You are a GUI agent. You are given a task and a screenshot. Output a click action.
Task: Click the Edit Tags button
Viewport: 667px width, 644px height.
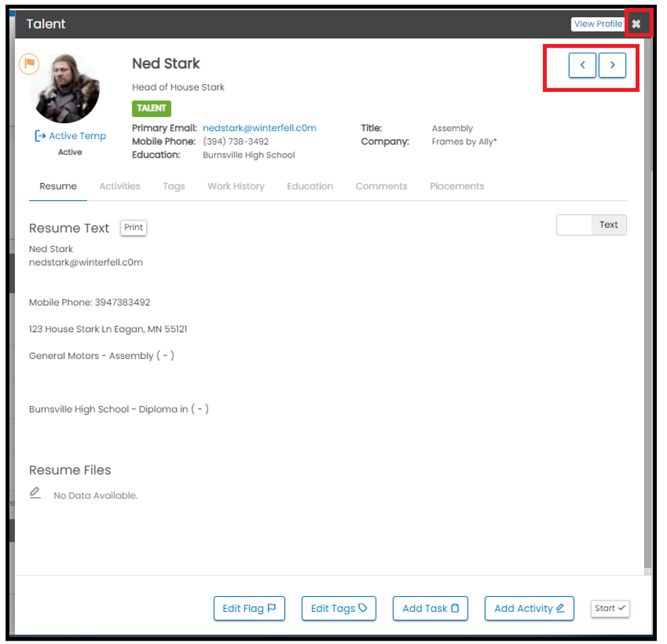click(x=338, y=608)
